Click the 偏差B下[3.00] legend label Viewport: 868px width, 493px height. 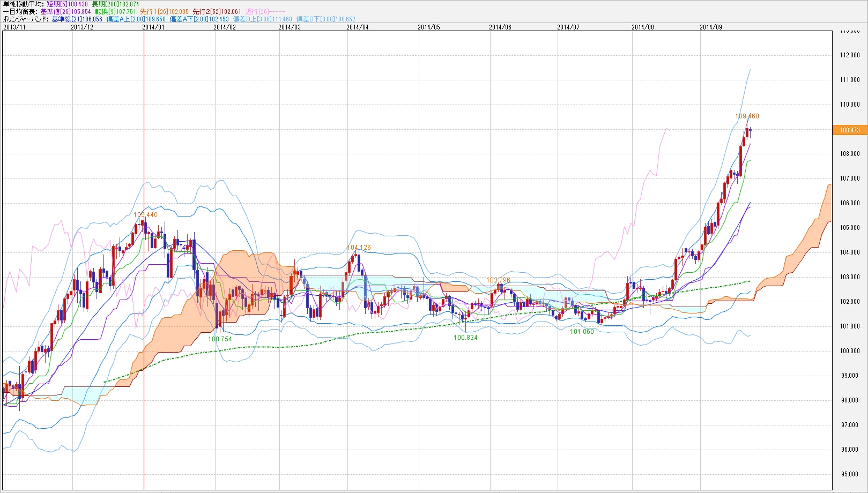(x=327, y=19)
